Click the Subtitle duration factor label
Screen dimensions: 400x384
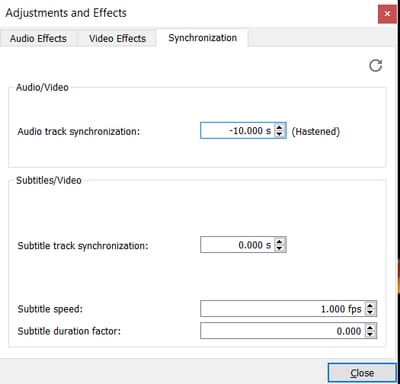pos(69,331)
